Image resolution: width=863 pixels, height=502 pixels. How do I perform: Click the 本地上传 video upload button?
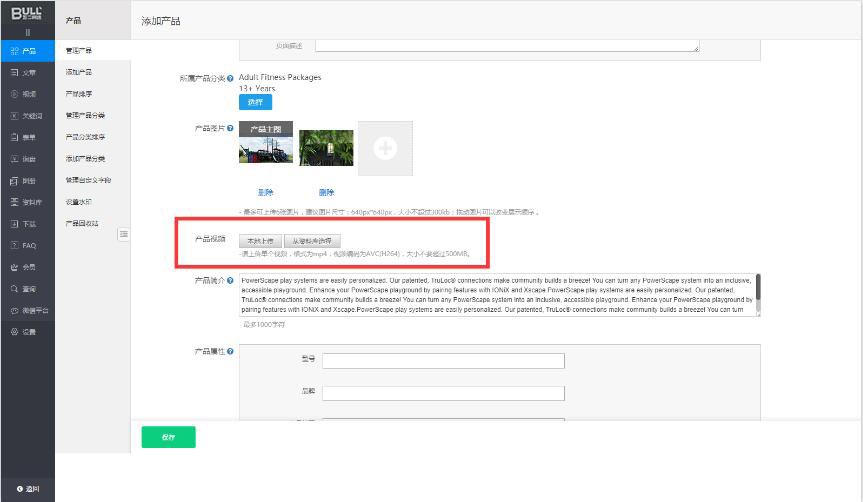(259, 241)
